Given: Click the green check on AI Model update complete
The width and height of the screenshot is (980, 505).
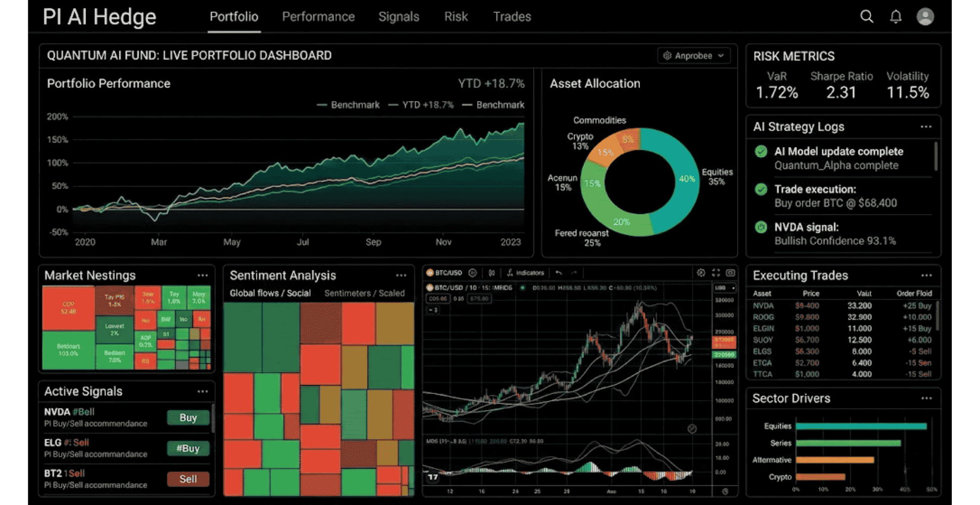Looking at the screenshot, I should (761, 151).
